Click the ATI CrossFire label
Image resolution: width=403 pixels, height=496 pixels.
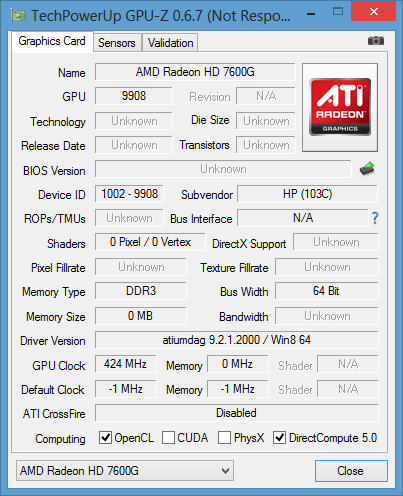click(x=54, y=414)
